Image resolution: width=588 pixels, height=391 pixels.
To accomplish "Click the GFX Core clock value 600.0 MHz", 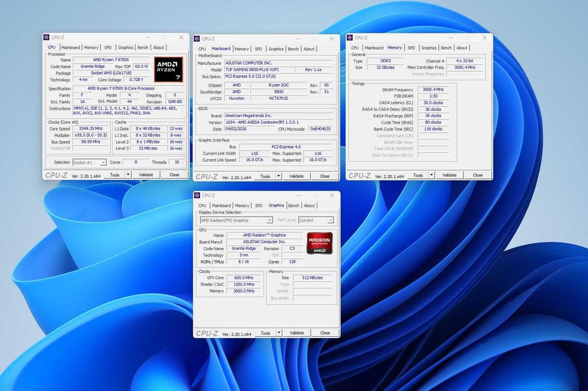I will click(x=244, y=278).
